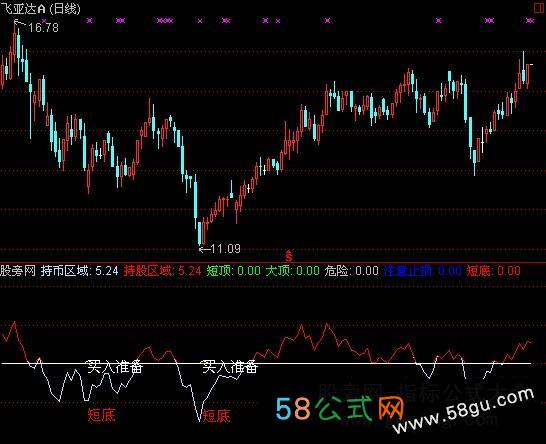This screenshot has height=444, width=546.
Task: Click the 短底: 0.00 readout in indicator header
Action: tap(494, 271)
